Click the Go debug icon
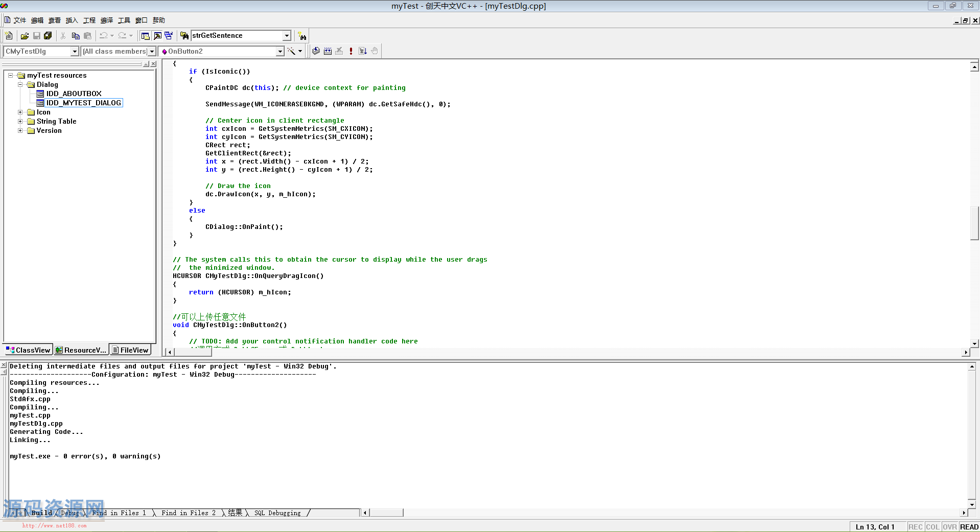980x532 pixels. pyautogui.click(x=363, y=51)
